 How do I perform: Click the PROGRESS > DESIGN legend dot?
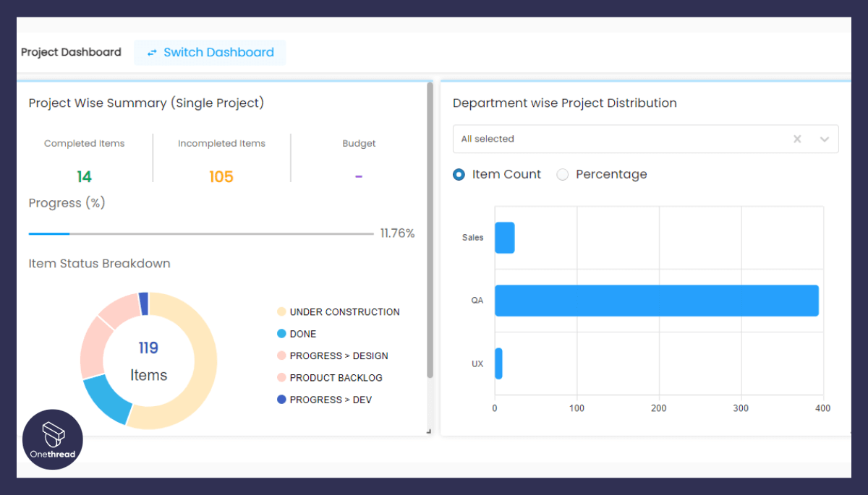click(x=282, y=356)
